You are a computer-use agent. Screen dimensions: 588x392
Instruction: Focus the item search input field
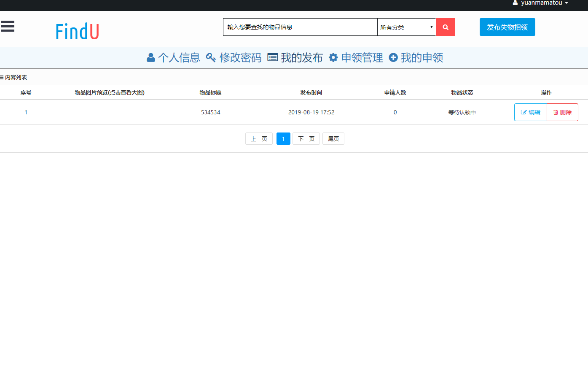(x=300, y=27)
